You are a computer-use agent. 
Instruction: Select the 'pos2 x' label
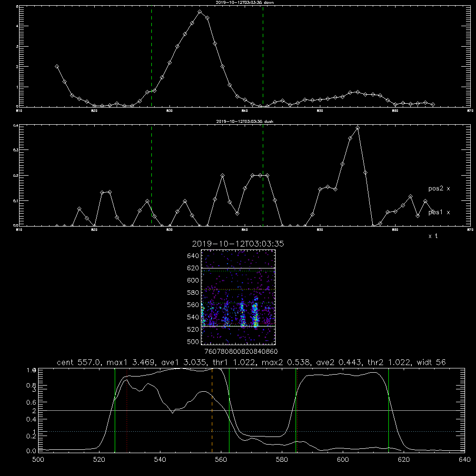point(439,188)
